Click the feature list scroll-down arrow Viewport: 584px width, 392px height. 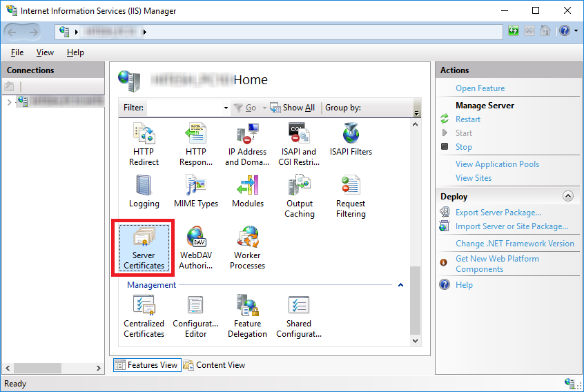tap(416, 341)
